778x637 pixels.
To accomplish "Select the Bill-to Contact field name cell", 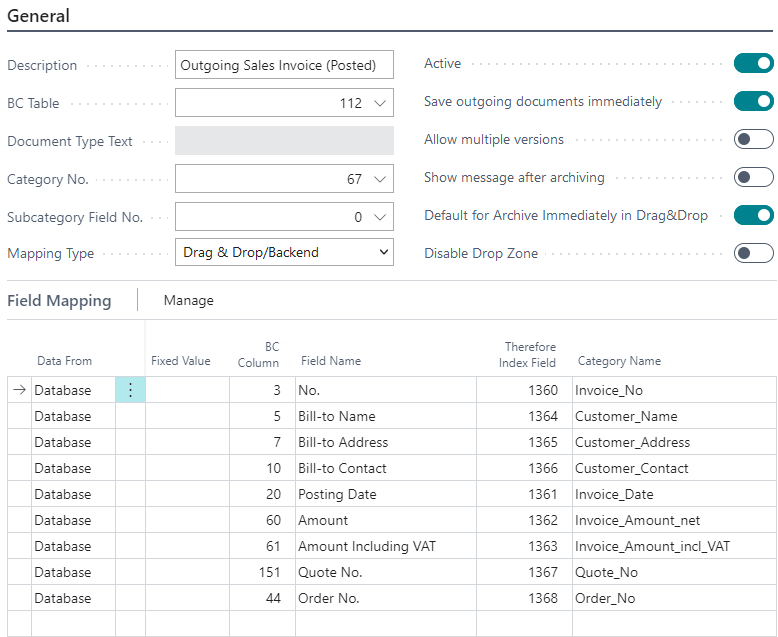I will pyautogui.click(x=342, y=468).
